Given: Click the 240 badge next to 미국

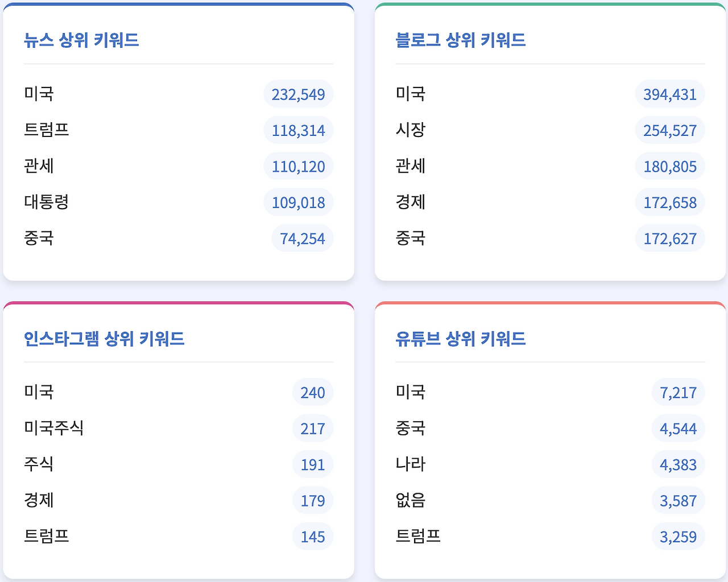Looking at the screenshot, I should coord(312,392).
